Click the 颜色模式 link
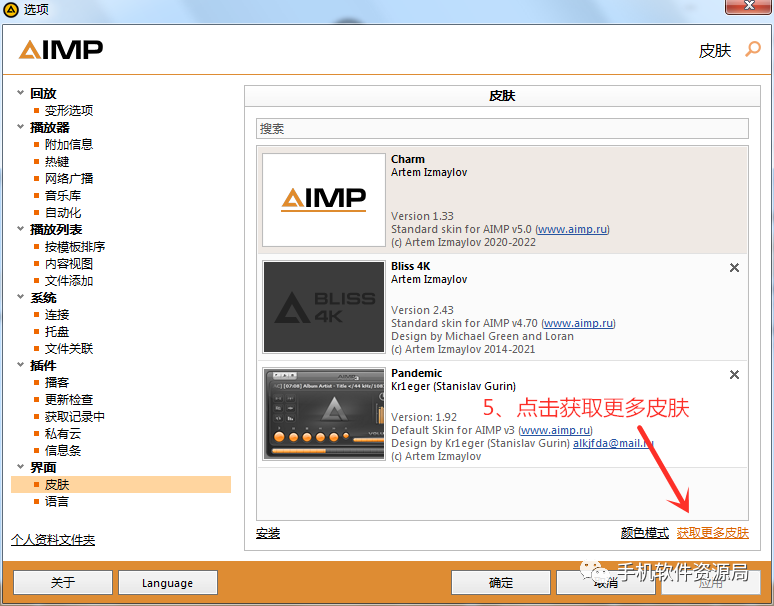This screenshot has width=774, height=606. pyautogui.click(x=645, y=533)
